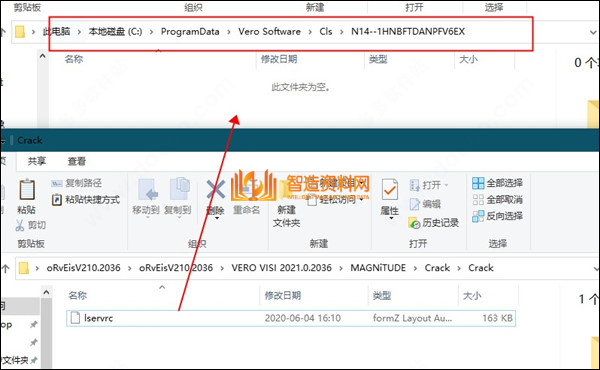Click the Edit (编辑) ribbon button
600x370 pixels.
[425, 204]
